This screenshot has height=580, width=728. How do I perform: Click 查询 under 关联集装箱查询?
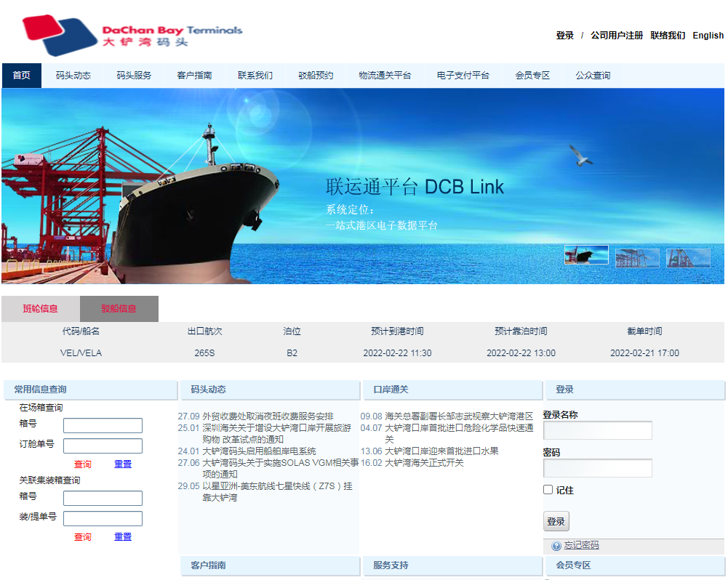pyautogui.click(x=83, y=537)
